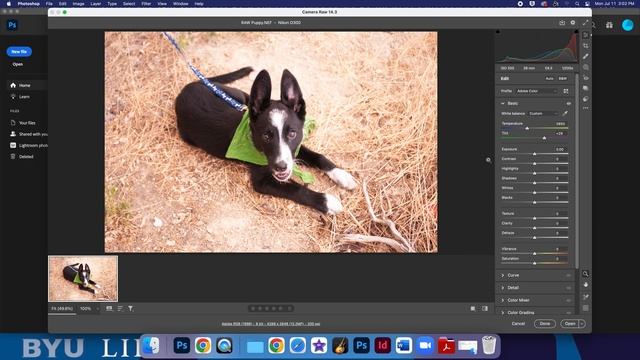Click New file in Photoshop home

tap(19, 52)
